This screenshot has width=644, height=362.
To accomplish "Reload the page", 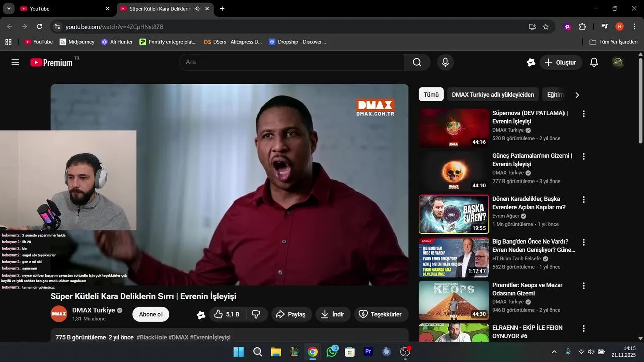I will click(x=39, y=26).
